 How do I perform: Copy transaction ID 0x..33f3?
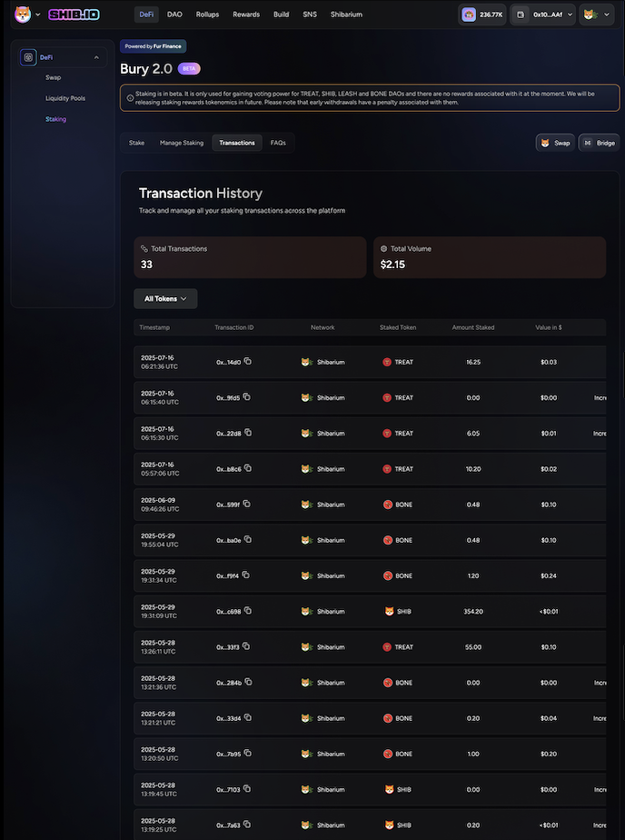click(x=246, y=646)
